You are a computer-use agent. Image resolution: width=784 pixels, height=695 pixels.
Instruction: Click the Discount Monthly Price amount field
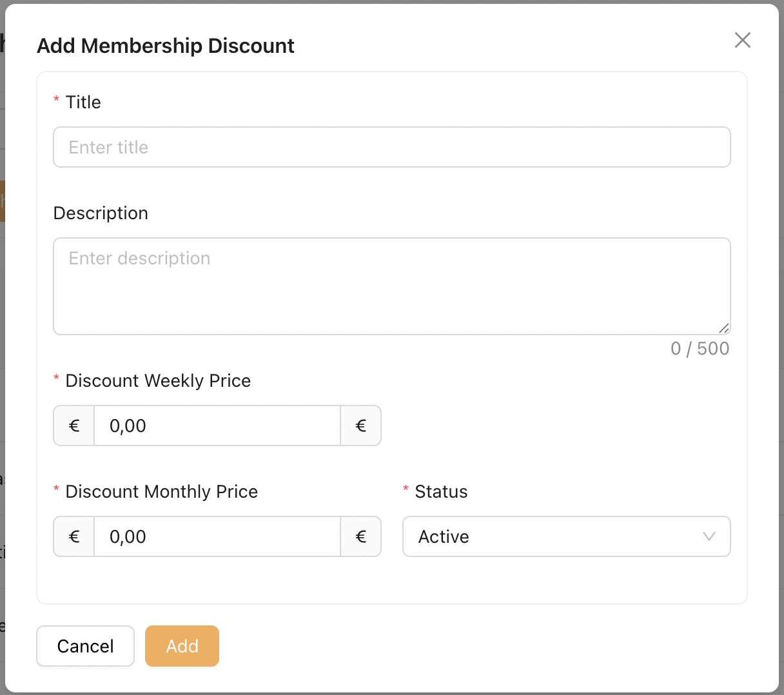(x=217, y=536)
